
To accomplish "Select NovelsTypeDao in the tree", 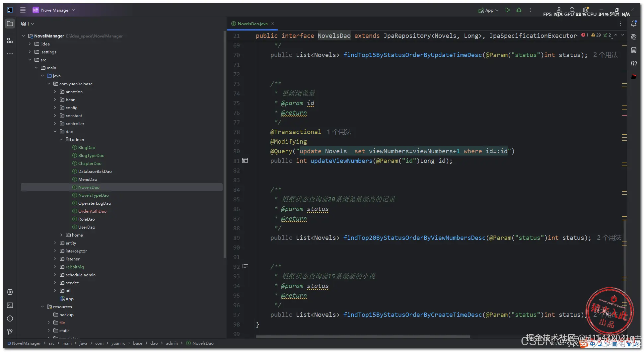I will coord(93,195).
